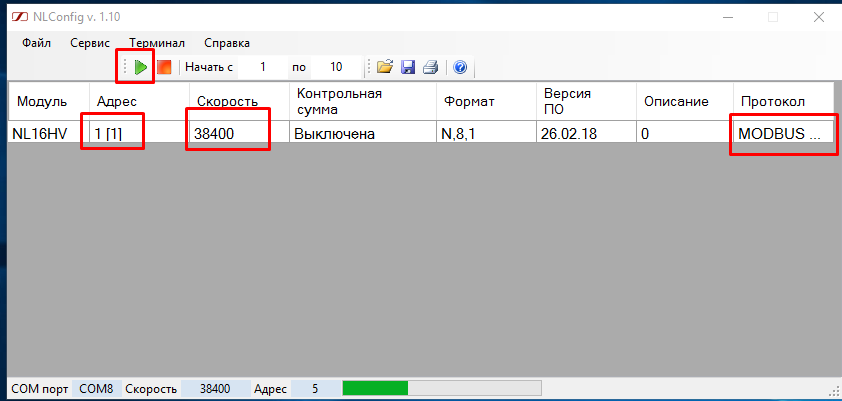Click the Скорость column header
842x401 pixels.
click(x=239, y=101)
